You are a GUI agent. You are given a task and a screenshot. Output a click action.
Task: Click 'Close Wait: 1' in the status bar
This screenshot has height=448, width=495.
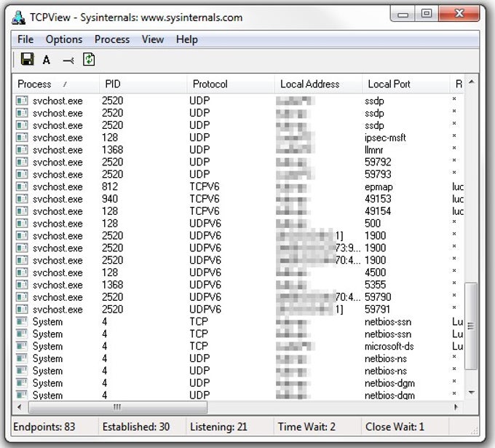[395, 427]
